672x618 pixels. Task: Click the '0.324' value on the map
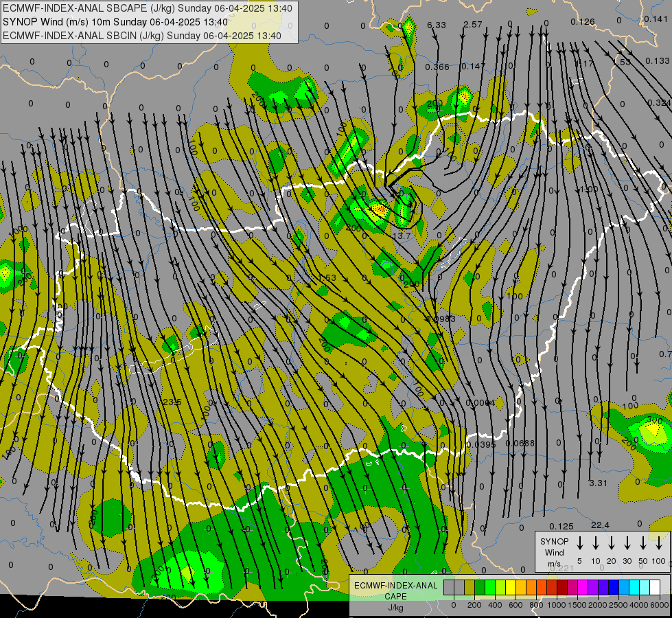pos(659,102)
